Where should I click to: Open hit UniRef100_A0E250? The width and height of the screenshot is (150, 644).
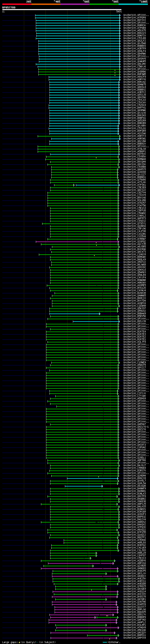click(x=135, y=579)
